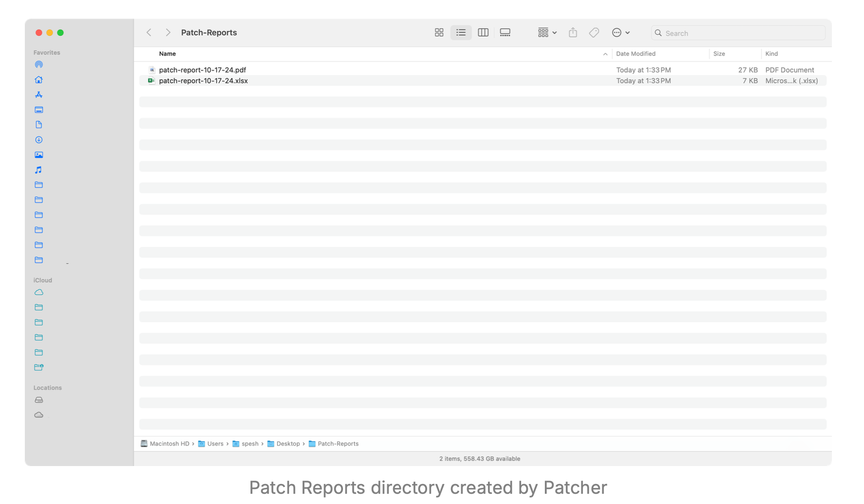
Task: Switch to icon grid view
Action: point(439,33)
